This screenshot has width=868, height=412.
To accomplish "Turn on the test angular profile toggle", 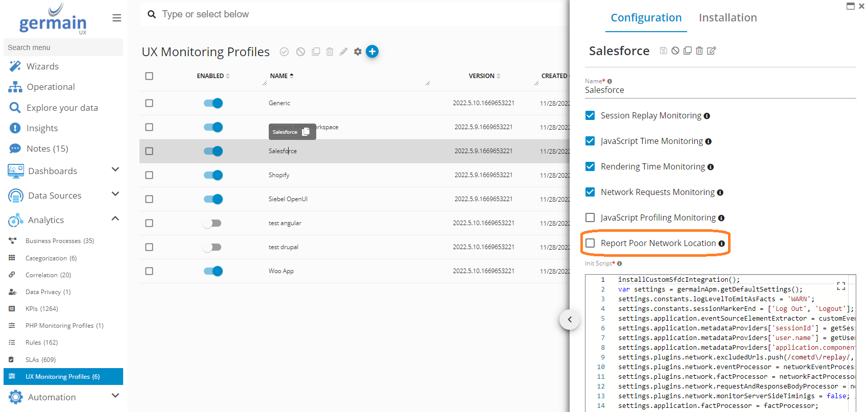I will point(213,223).
